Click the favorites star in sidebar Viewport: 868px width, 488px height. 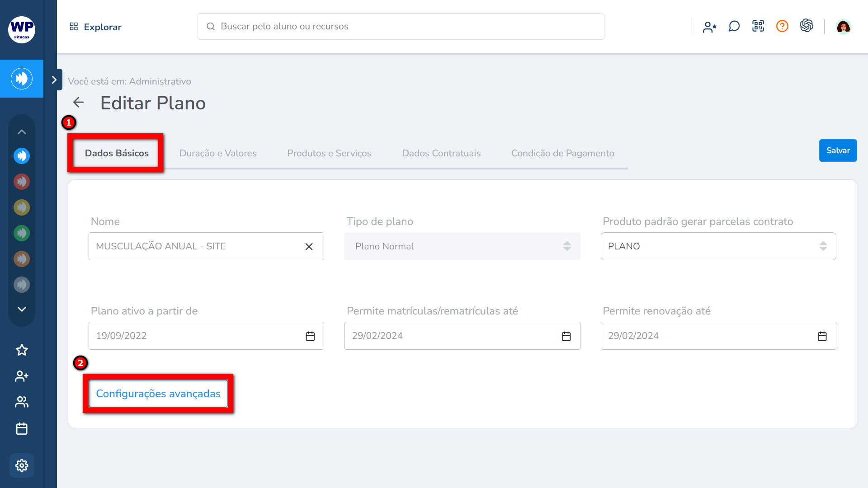[x=22, y=350]
